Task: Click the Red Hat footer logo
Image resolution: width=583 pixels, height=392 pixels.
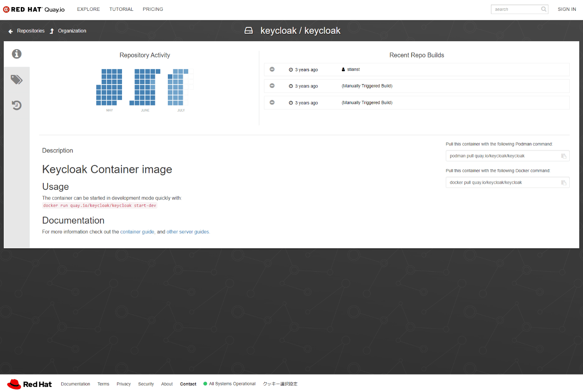Action: [30, 384]
